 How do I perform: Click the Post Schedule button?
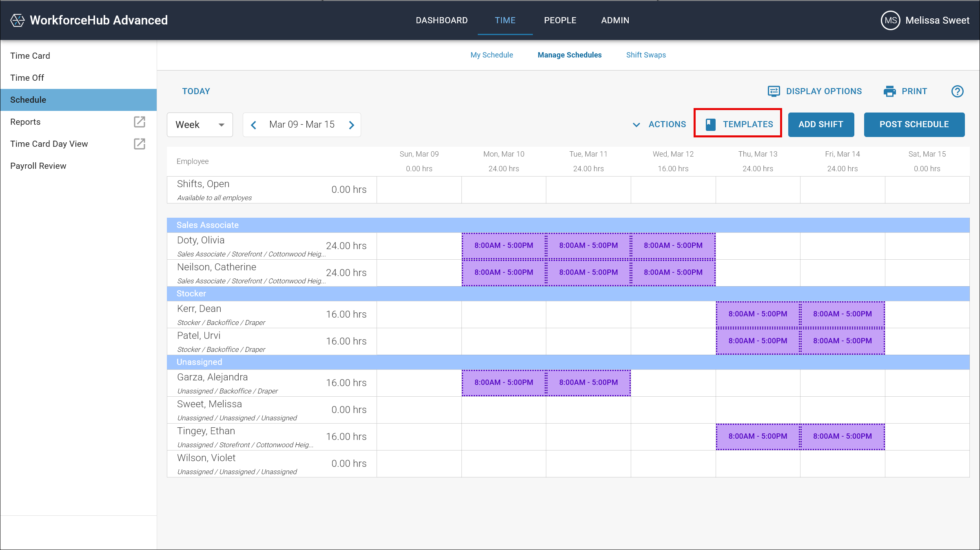click(914, 124)
